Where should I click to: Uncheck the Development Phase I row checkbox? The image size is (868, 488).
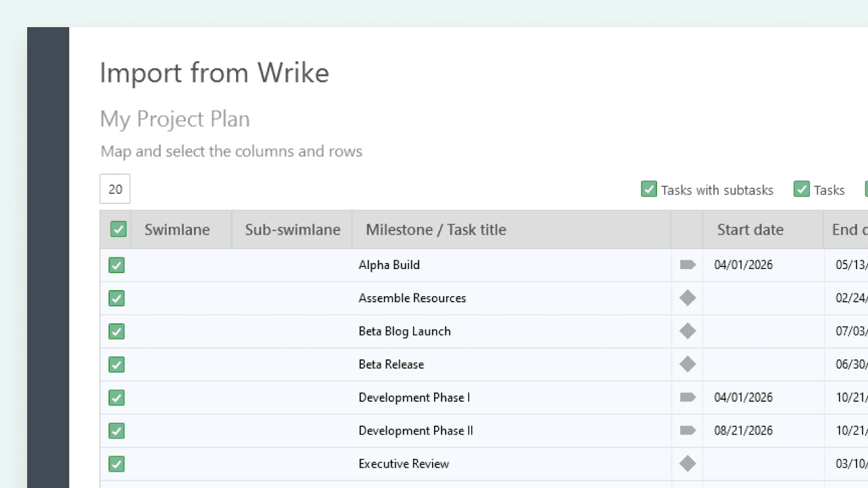117,398
